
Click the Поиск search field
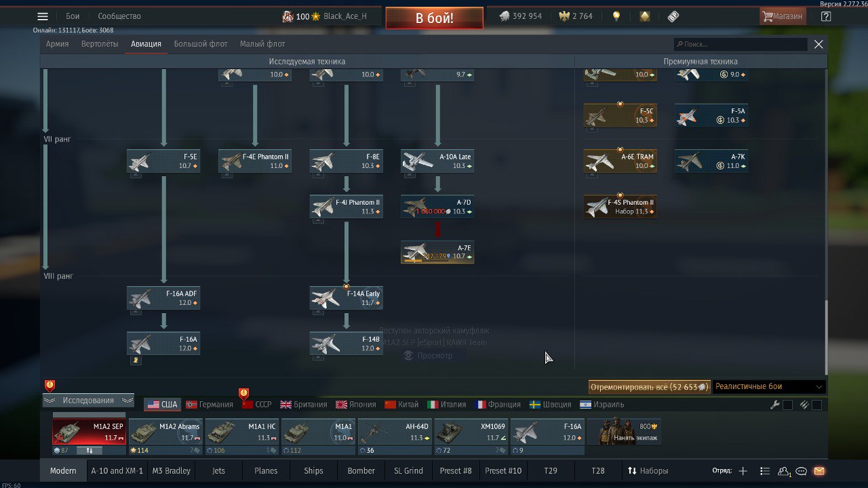(x=741, y=44)
